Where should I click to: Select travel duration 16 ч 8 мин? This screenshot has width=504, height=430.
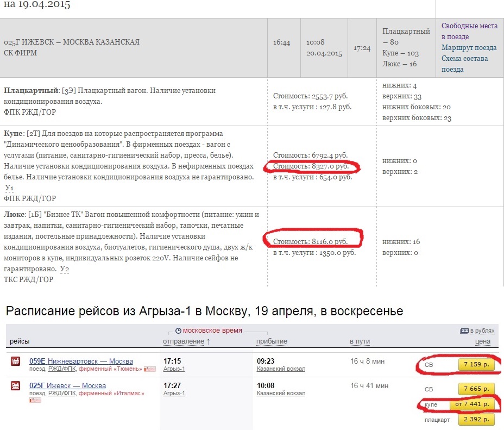(367, 361)
